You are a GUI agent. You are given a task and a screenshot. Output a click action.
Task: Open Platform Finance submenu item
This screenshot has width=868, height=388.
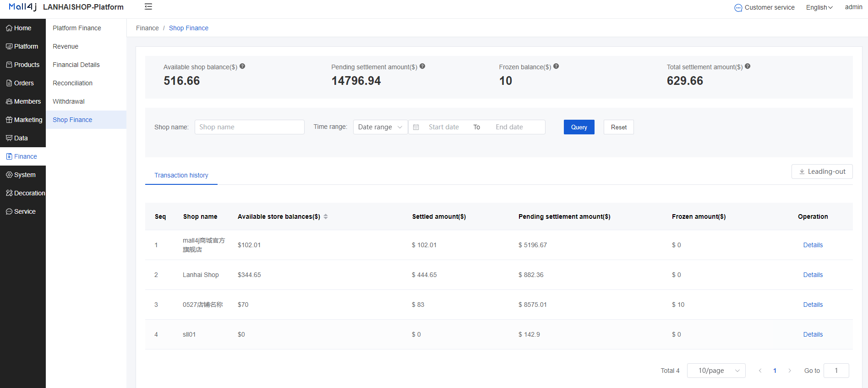point(86,28)
